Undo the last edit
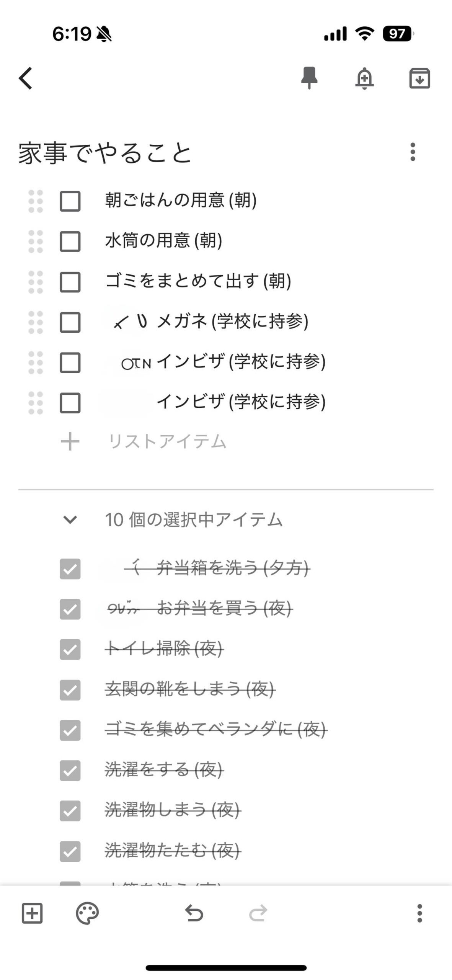Image resolution: width=452 pixels, height=980 pixels. [x=194, y=913]
